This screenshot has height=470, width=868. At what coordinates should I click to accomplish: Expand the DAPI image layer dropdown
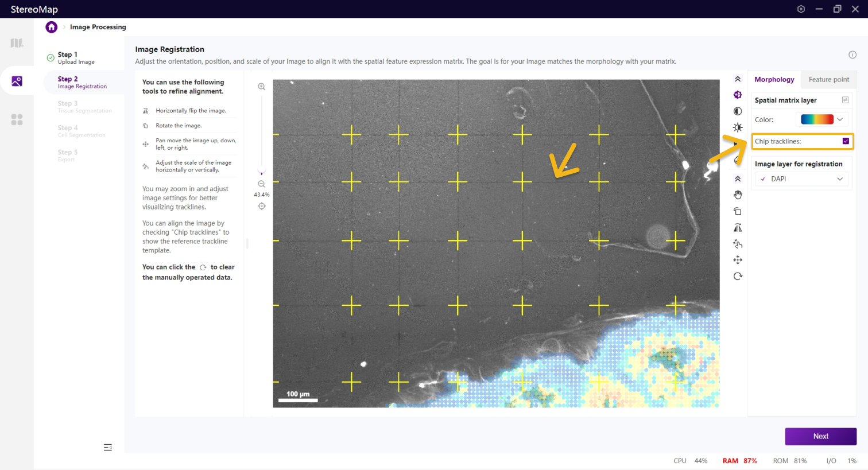802,179
